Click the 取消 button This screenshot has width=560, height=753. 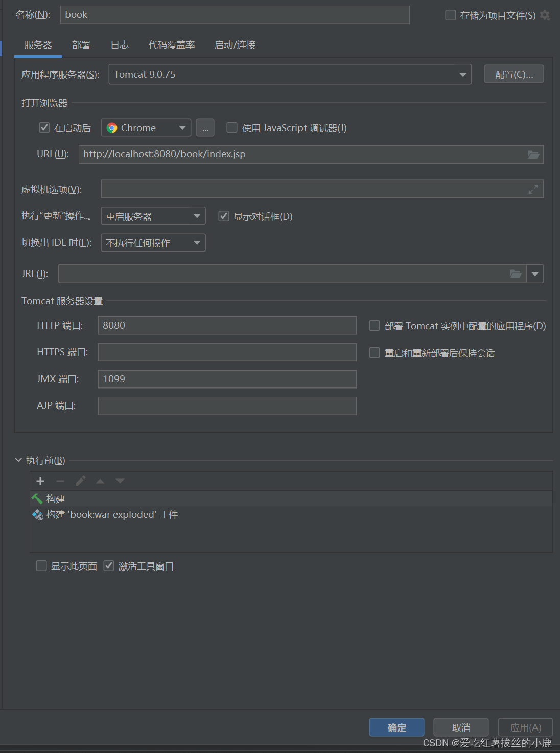coord(461,727)
